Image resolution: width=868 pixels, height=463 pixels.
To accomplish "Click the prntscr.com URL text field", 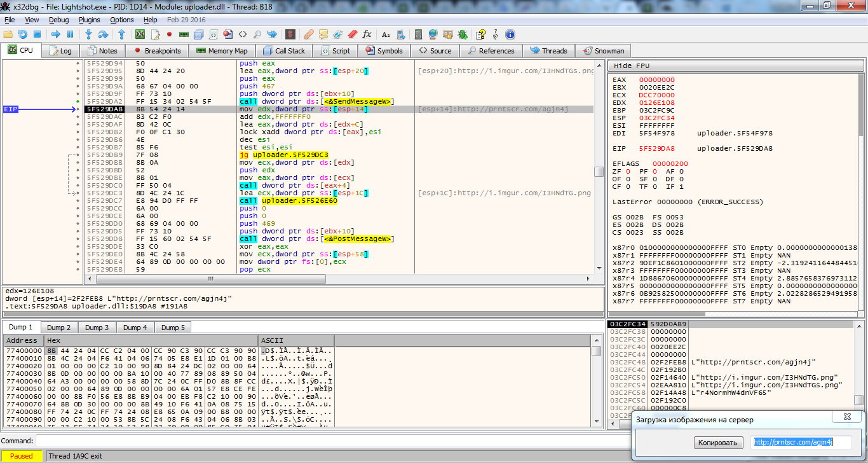I will pyautogui.click(x=801, y=442).
